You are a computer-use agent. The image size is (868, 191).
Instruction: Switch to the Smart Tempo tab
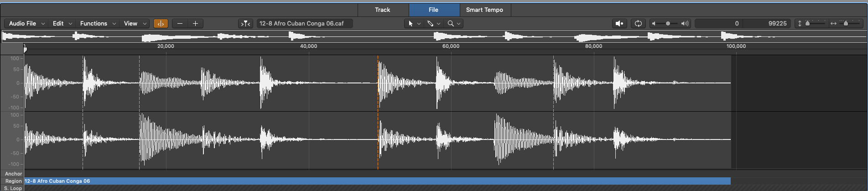click(484, 10)
